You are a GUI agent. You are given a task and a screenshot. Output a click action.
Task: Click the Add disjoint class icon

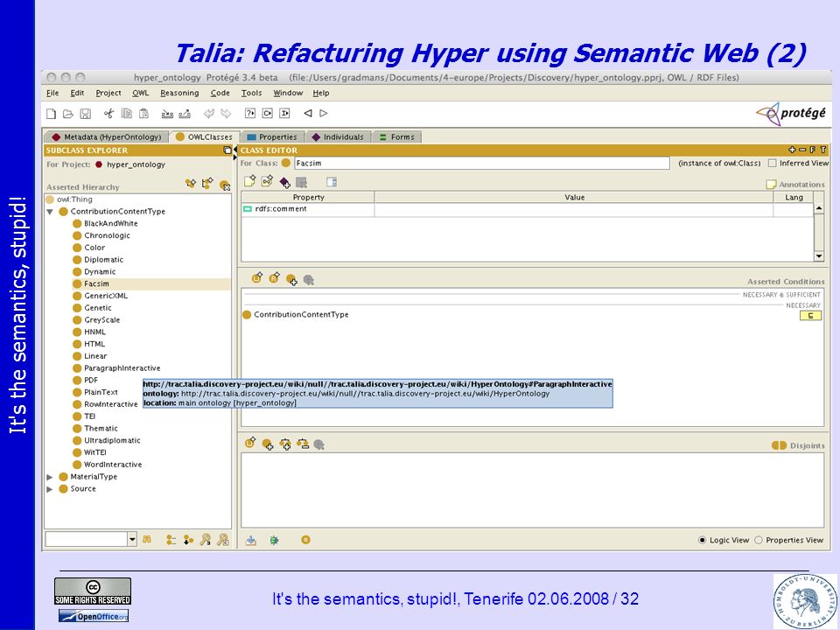pyautogui.click(x=268, y=444)
